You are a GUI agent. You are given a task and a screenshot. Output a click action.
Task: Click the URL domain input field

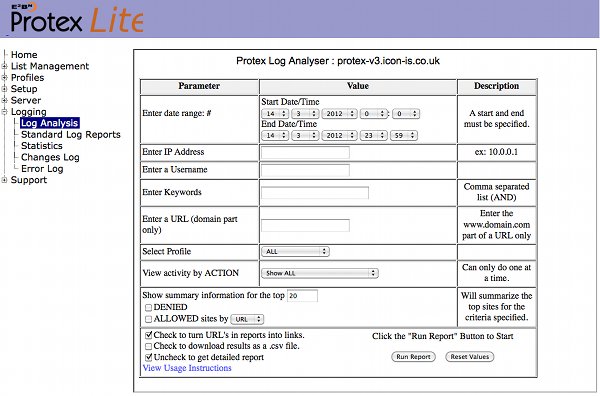coord(305,225)
